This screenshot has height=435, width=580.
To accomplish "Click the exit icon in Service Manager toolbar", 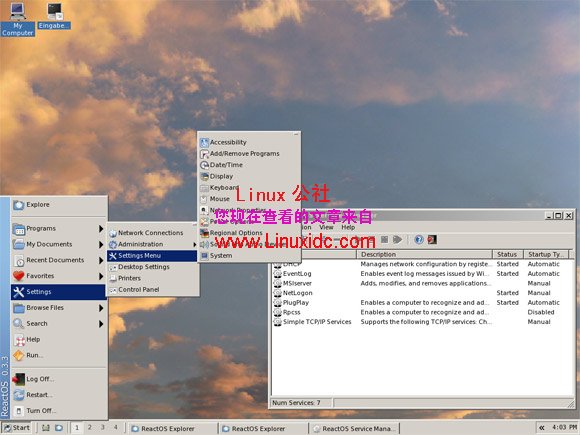I will (x=432, y=240).
